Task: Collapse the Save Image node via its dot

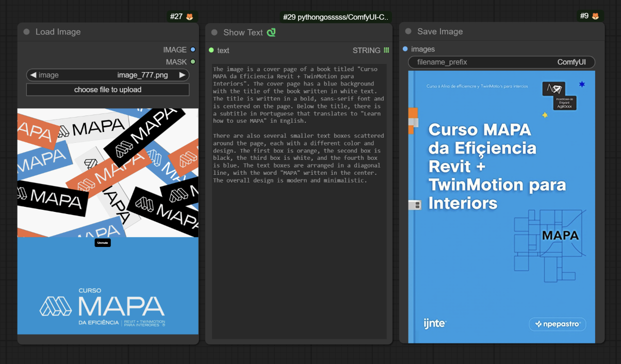Action: 408,31
